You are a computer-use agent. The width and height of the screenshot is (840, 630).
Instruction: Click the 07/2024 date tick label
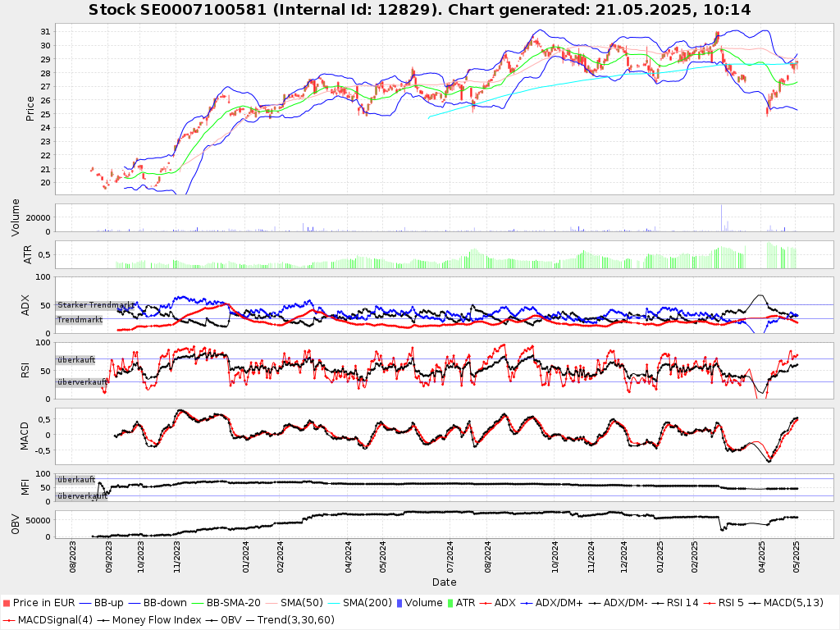pyautogui.click(x=450, y=557)
